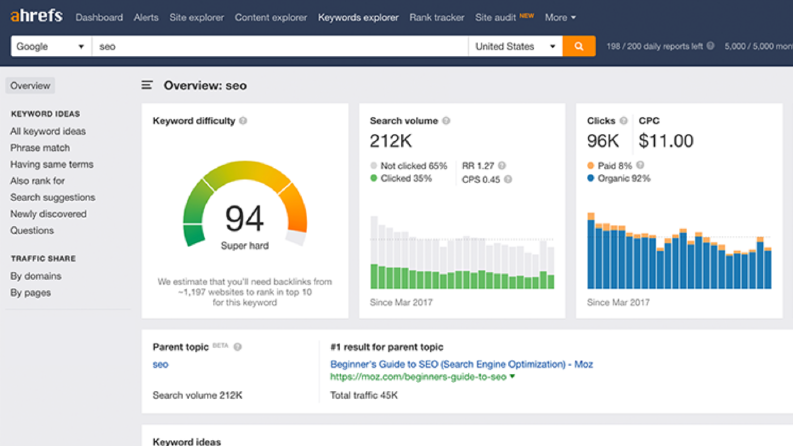This screenshot has width=793, height=446.
Task: Open Phrase match ideas
Action: pyautogui.click(x=40, y=148)
